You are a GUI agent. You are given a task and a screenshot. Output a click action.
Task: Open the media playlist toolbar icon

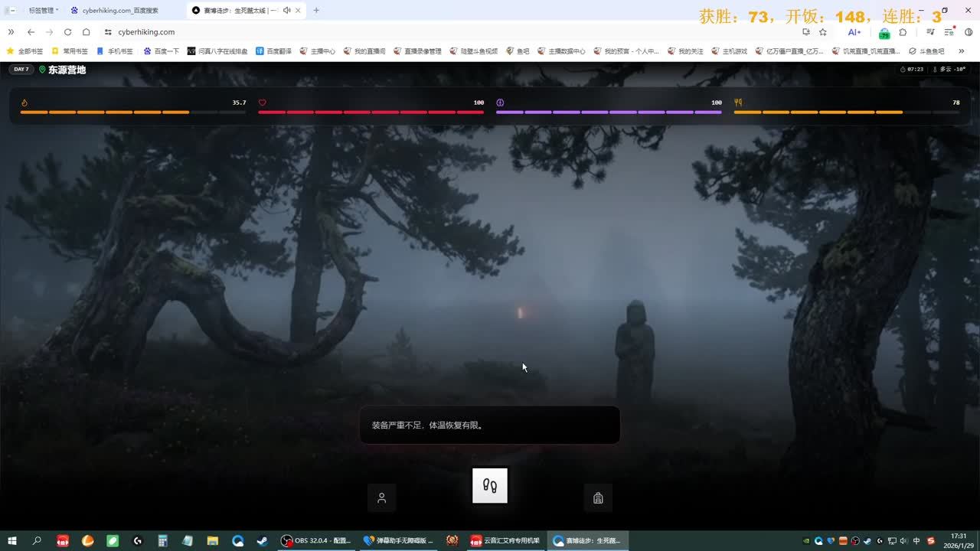pos(930,32)
